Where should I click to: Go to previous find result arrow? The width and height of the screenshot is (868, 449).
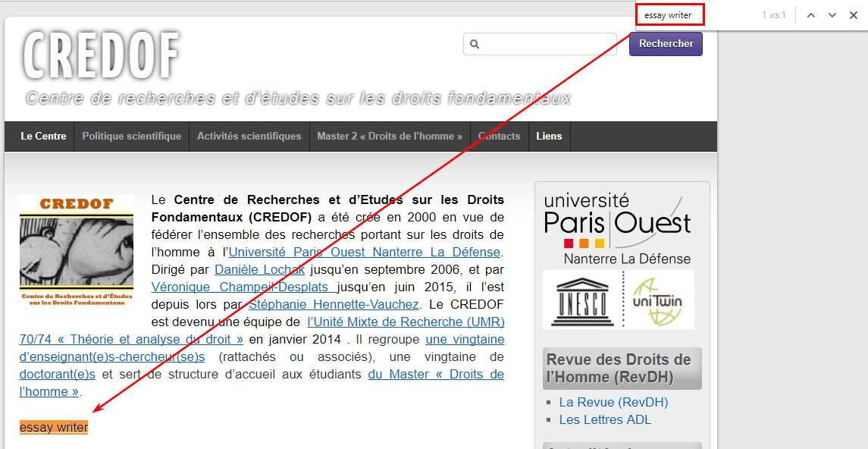point(811,15)
